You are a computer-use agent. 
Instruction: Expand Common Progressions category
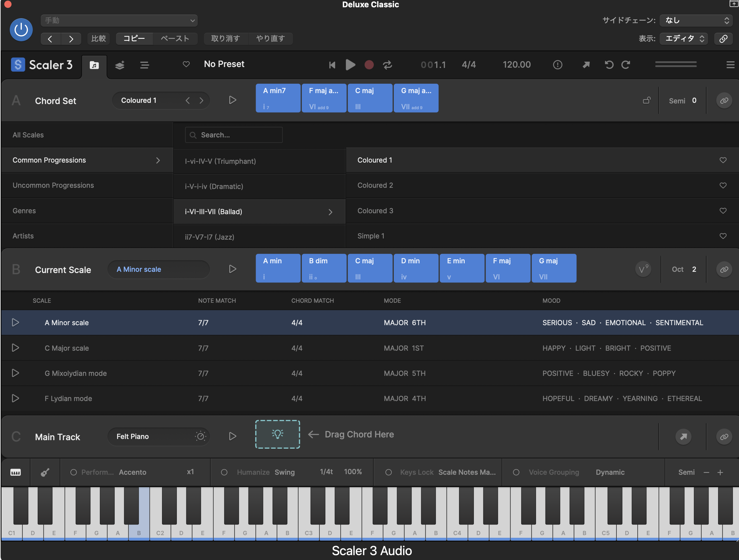click(x=87, y=160)
